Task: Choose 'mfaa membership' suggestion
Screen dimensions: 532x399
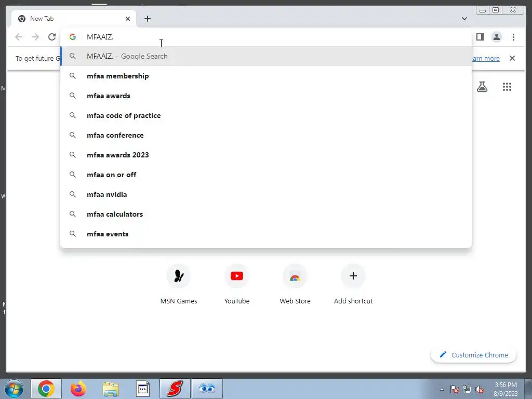Action: tap(266, 76)
